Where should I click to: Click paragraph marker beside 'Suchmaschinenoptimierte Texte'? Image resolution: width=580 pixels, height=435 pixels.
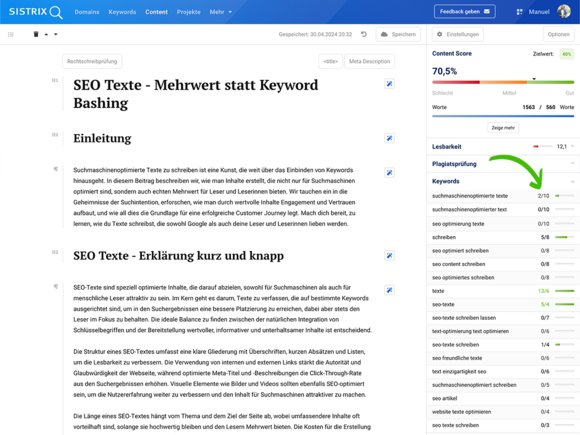[x=56, y=169]
